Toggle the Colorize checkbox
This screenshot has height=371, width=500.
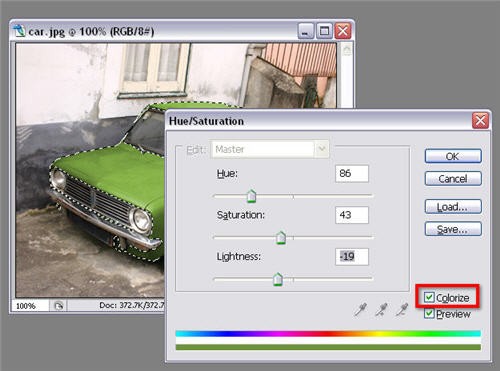[429, 297]
